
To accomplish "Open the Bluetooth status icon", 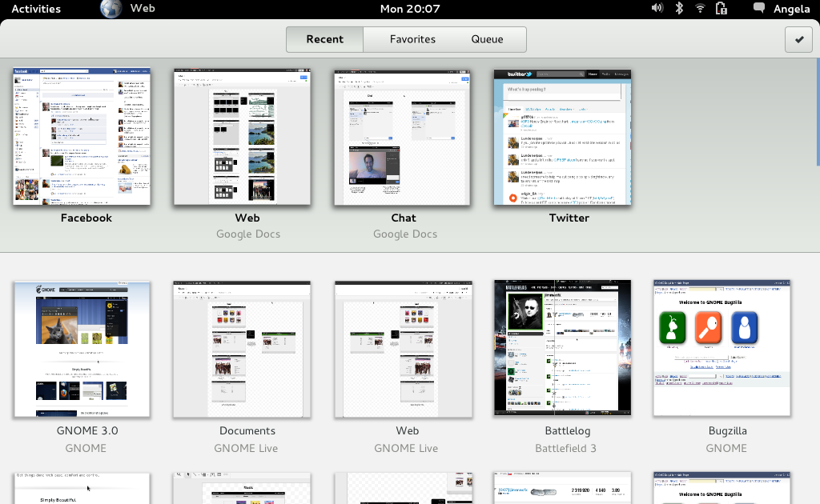I will tap(679, 9).
